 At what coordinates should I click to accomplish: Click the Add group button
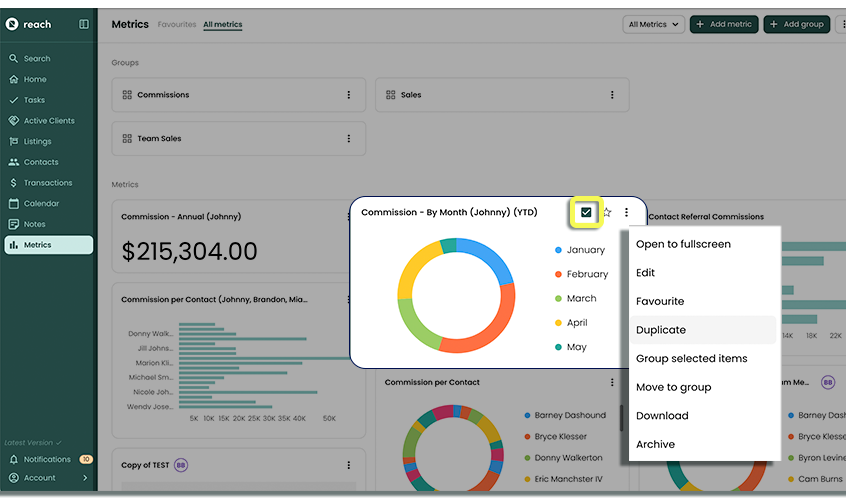[796, 24]
